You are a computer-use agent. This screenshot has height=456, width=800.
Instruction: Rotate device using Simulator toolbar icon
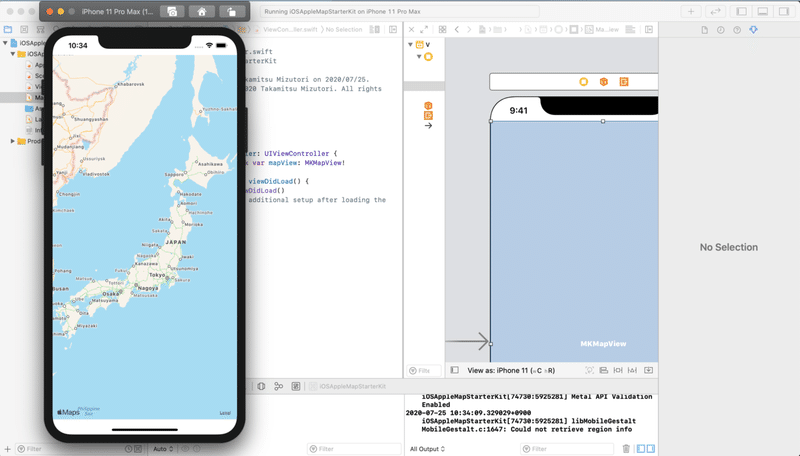click(x=232, y=12)
